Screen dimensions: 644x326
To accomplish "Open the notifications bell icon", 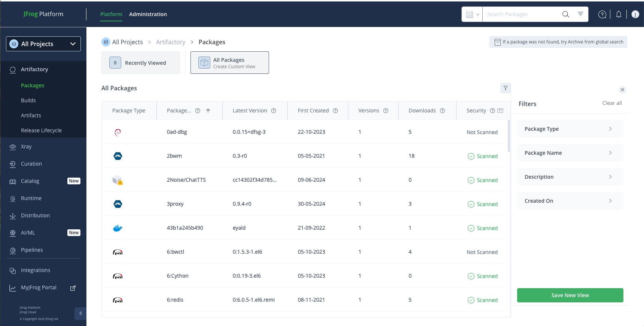I will 619,14.
